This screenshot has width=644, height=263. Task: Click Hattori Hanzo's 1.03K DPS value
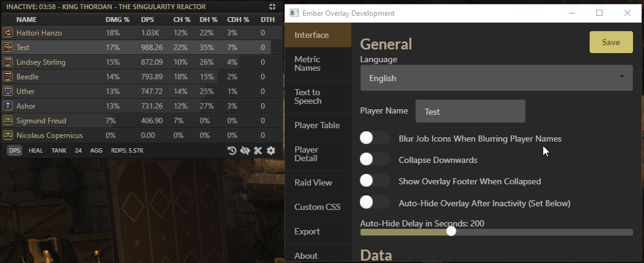150,33
